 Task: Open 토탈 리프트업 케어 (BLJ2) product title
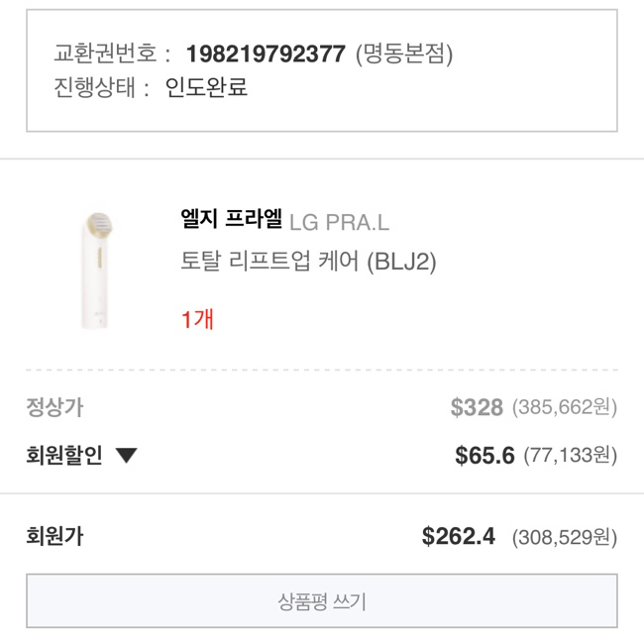tap(308, 262)
